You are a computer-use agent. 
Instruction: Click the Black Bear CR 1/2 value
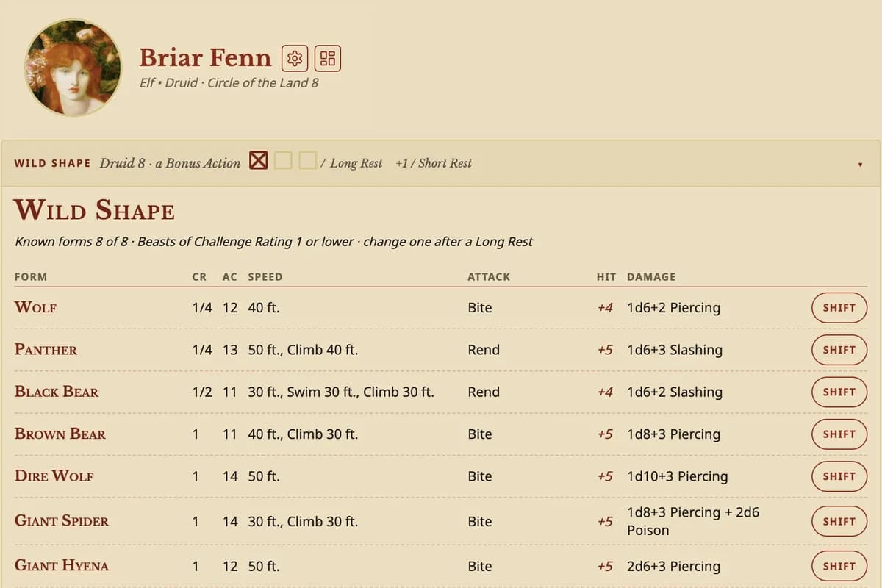(202, 392)
